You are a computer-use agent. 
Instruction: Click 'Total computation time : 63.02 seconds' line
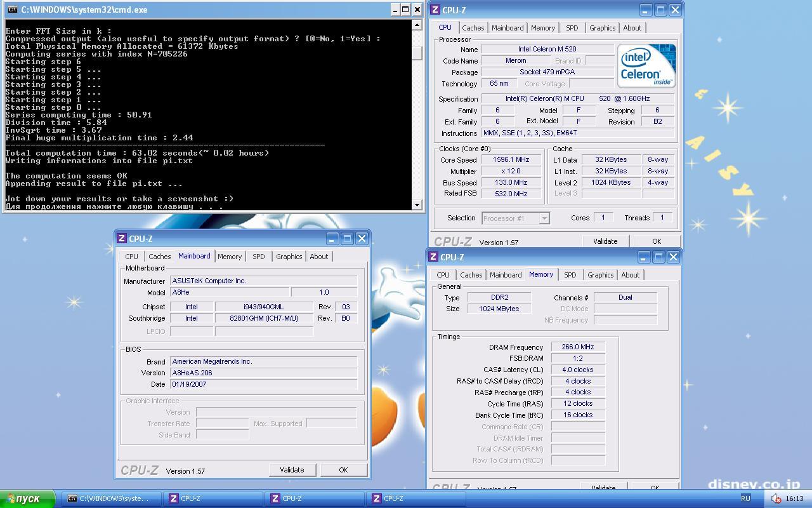coord(137,153)
